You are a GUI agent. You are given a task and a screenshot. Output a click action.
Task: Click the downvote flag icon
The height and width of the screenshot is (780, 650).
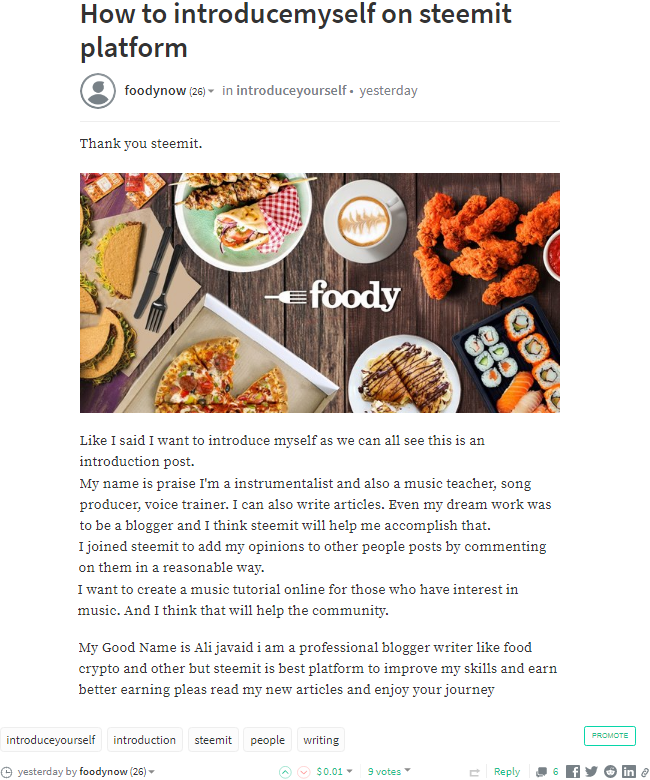point(303,771)
